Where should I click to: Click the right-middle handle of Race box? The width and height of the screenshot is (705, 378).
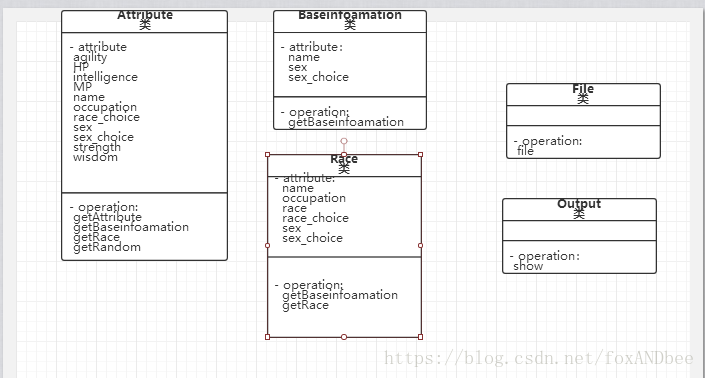(420, 245)
